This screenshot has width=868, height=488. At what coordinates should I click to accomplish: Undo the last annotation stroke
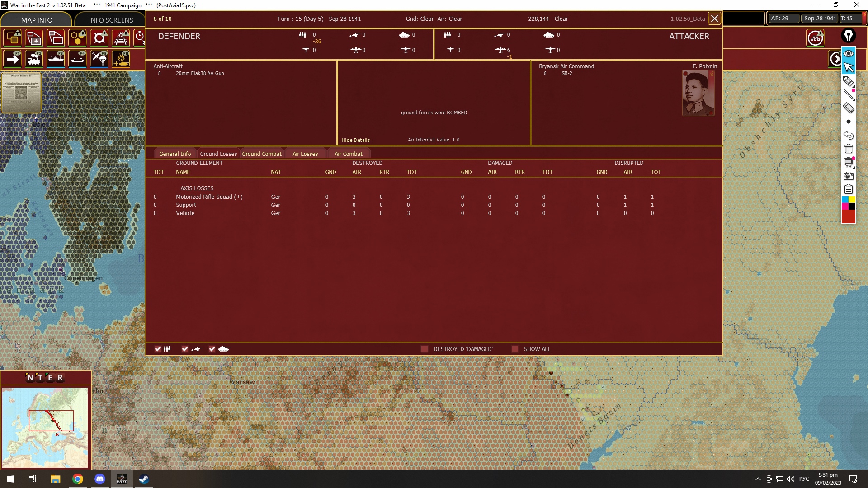[849, 135]
